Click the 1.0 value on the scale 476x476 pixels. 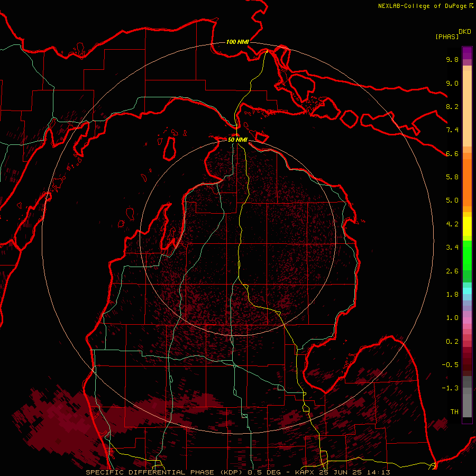click(x=452, y=318)
